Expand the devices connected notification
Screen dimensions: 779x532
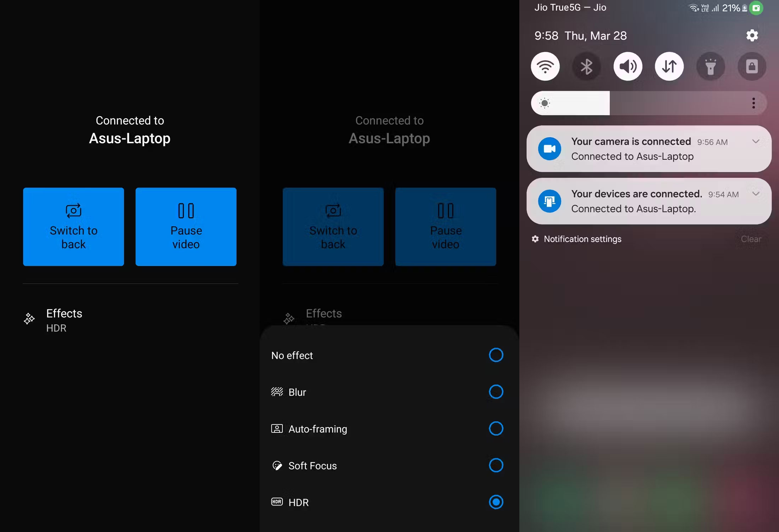(756, 194)
